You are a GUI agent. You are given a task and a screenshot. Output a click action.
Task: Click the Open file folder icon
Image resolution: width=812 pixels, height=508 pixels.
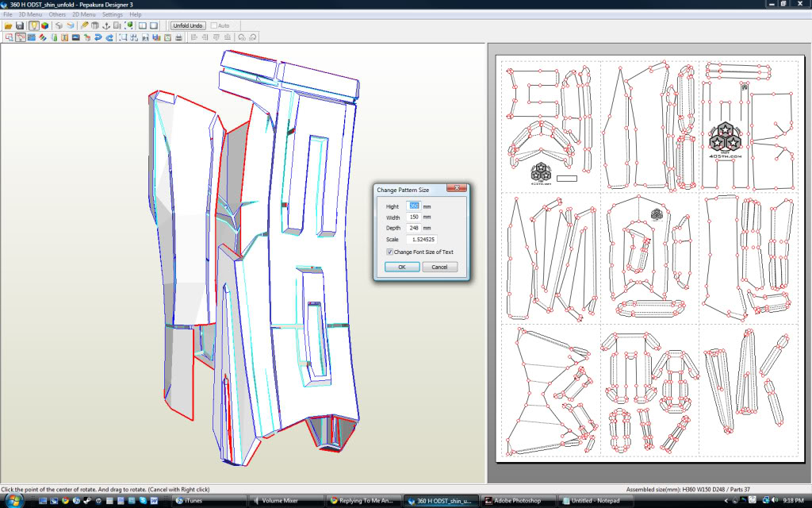tap(8, 25)
